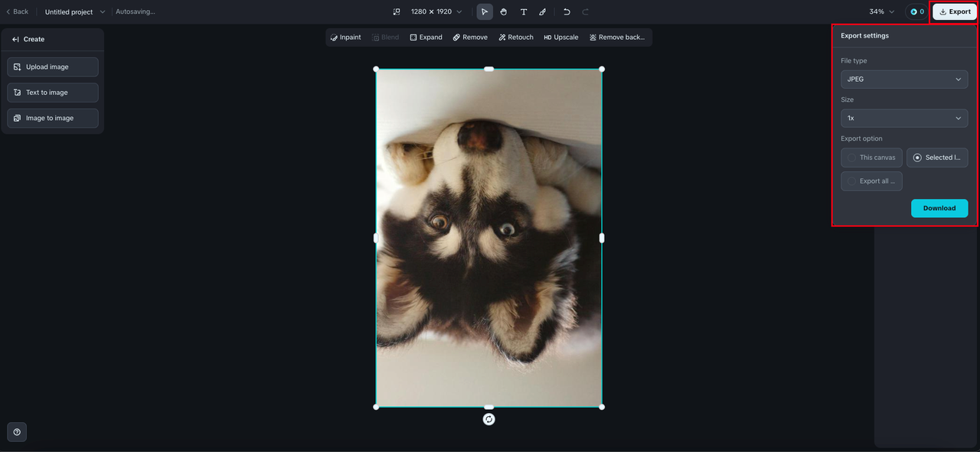The height and width of the screenshot is (452, 980).
Task: Choose the Expand tool
Action: coord(426,37)
